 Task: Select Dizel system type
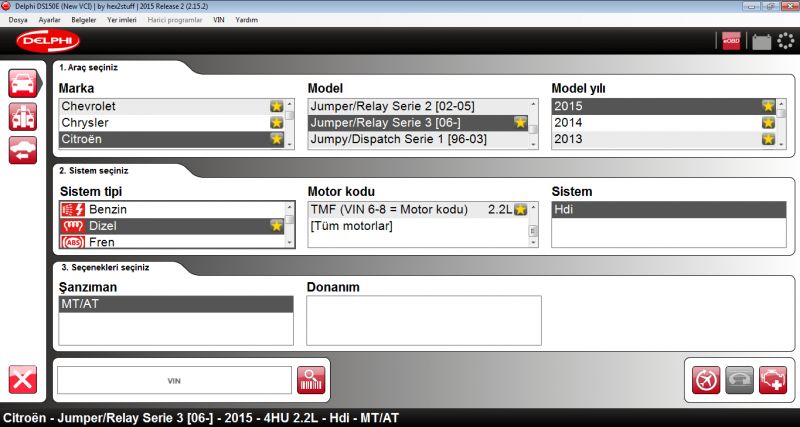[x=172, y=225]
